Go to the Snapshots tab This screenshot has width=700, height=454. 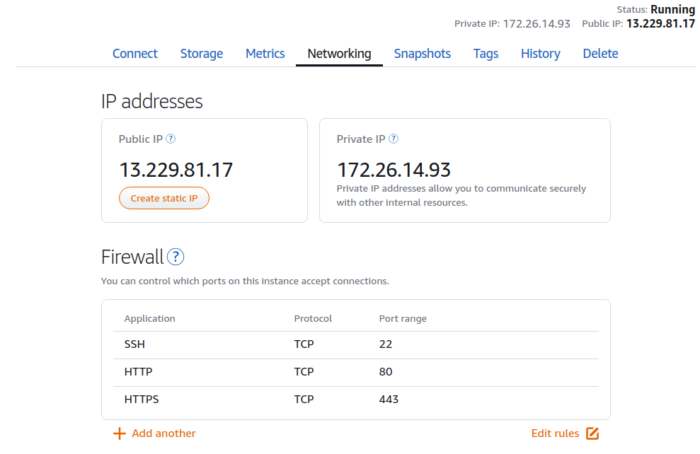pyautogui.click(x=422, y=54)
